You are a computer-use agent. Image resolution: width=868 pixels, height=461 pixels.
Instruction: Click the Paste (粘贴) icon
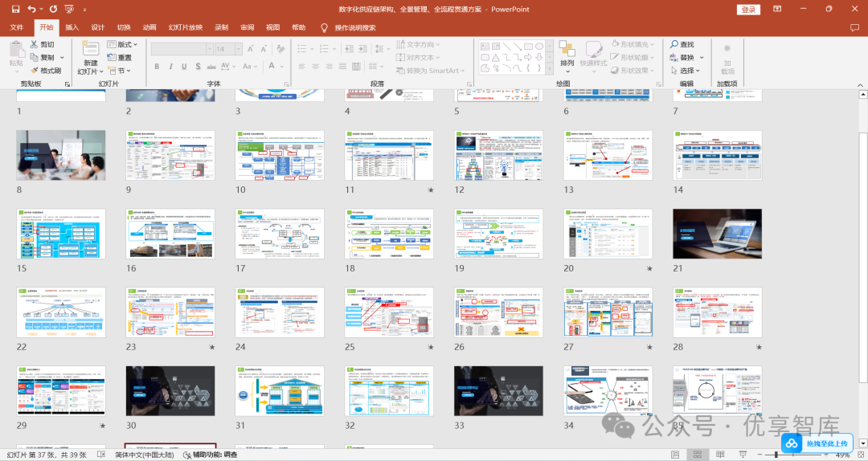tap(17, 50)
